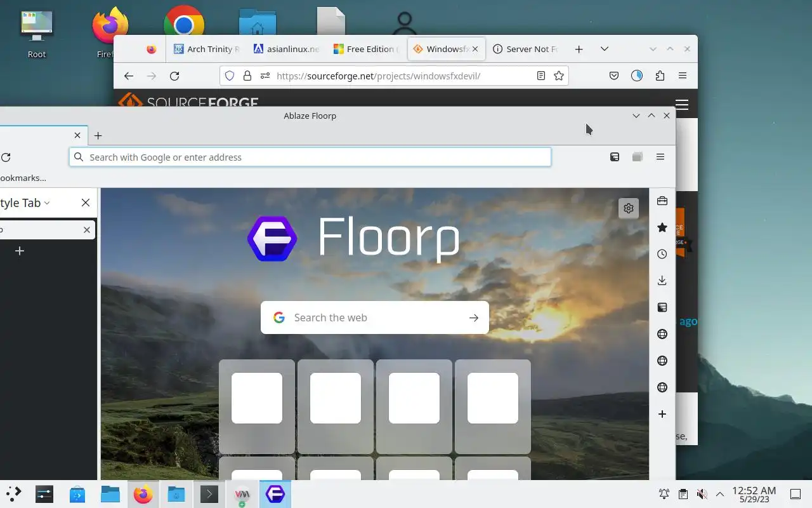Click the half-dark circle icon in Firefox toolbar

[637, 76]
